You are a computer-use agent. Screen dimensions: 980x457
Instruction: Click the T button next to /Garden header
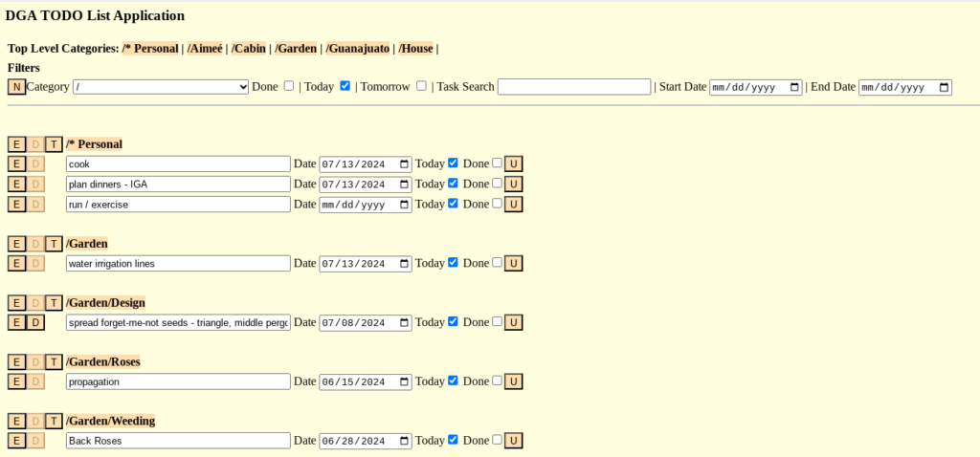[54, 244]
